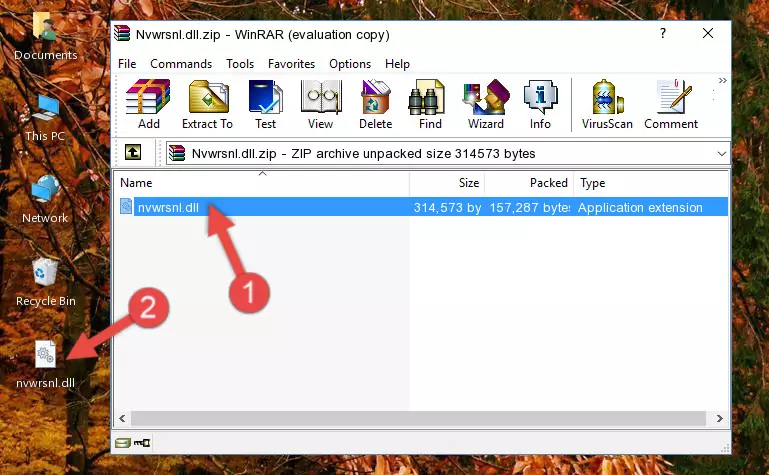The width and height of the screenshot is (769, 475).
Task: Open the Commands menu
Action: coord(181,64)
